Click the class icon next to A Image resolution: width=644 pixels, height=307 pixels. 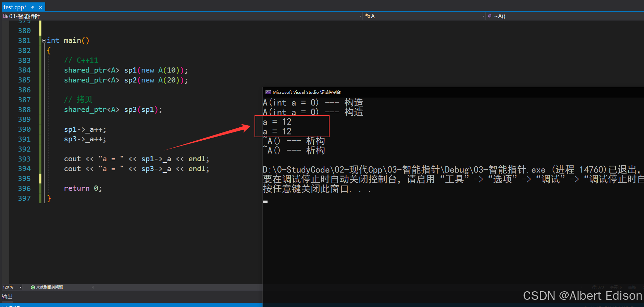(x=368, y=16)
